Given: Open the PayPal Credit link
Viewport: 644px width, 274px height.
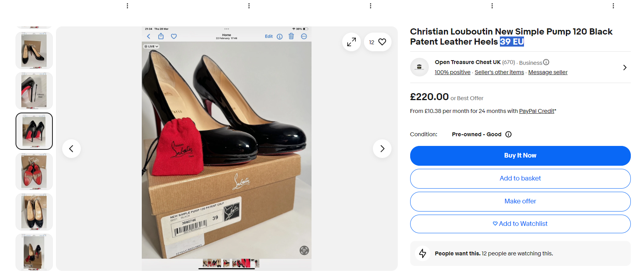Looking at the screenshot, I should pyautogui.click(x=536, y=111).
